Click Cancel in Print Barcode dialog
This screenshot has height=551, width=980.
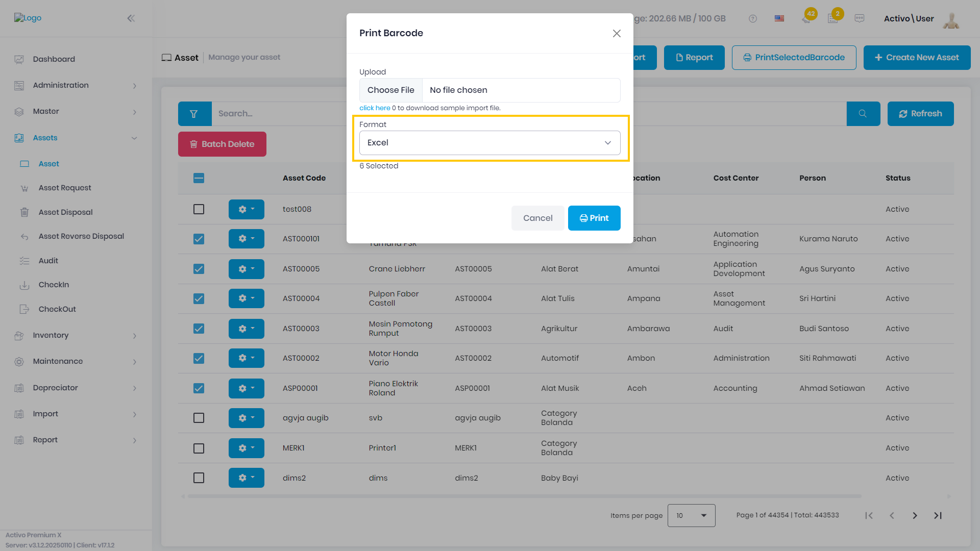537,218
